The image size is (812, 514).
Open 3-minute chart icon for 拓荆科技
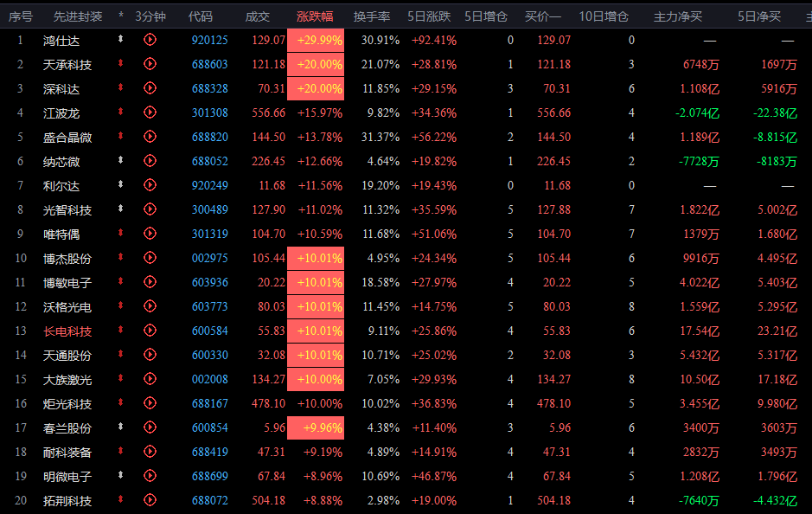click(x=150, y=500)
